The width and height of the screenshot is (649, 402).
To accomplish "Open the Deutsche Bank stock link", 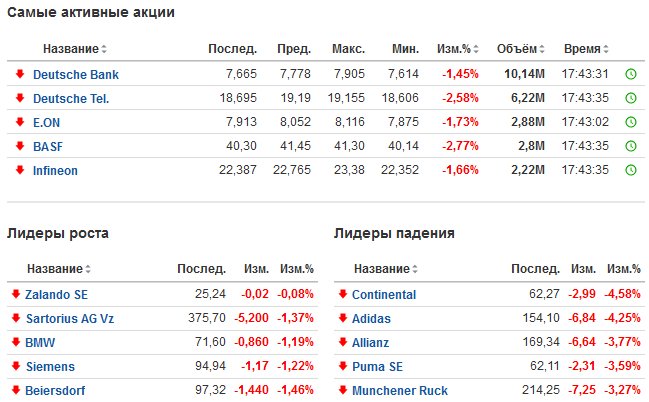I will coord(76,75).
